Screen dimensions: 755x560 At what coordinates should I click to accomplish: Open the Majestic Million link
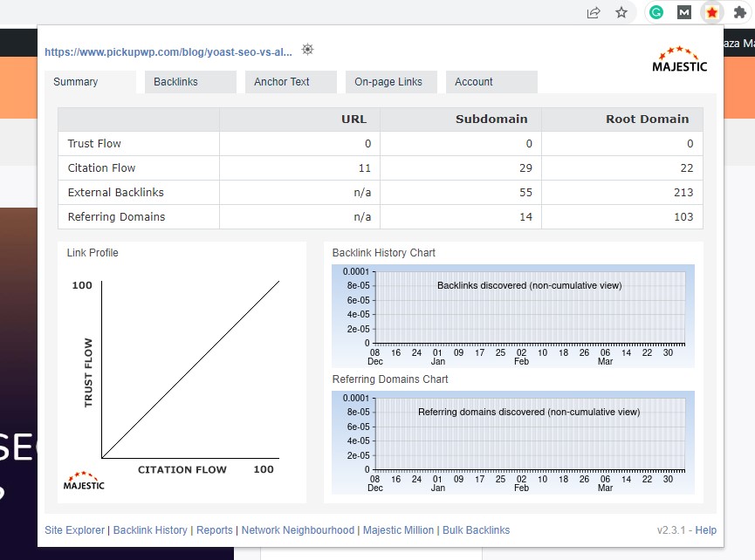(x=398, y=530)
